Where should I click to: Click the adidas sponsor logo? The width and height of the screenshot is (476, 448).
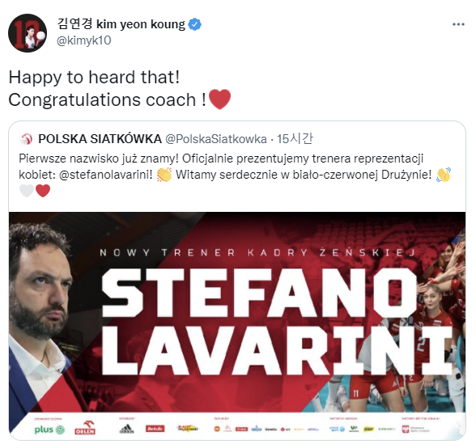(x=126, y=429)
